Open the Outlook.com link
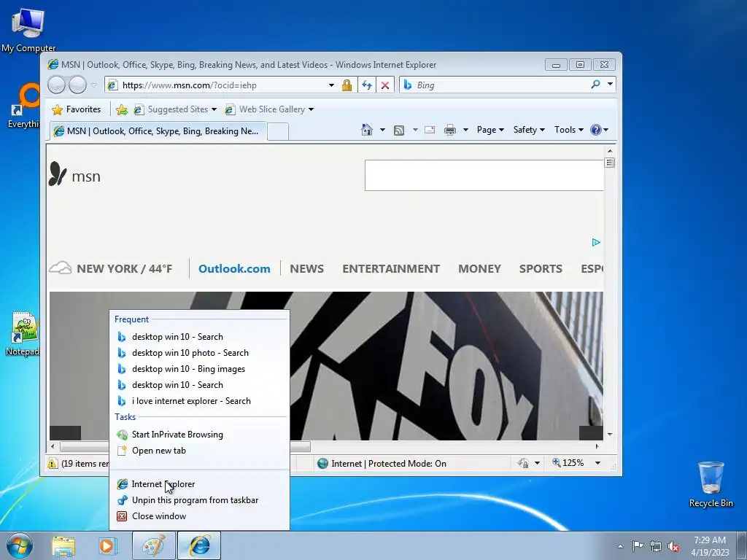747x560 pixels. pyautogui.click(x=234, y=268)
